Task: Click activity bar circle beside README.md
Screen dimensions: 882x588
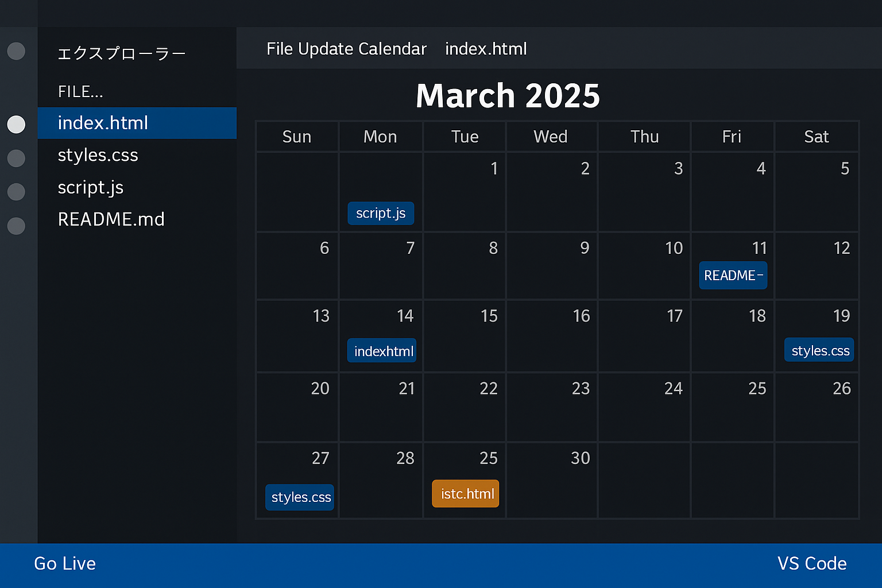Action: pyautogui.click(x=16, y=226)
